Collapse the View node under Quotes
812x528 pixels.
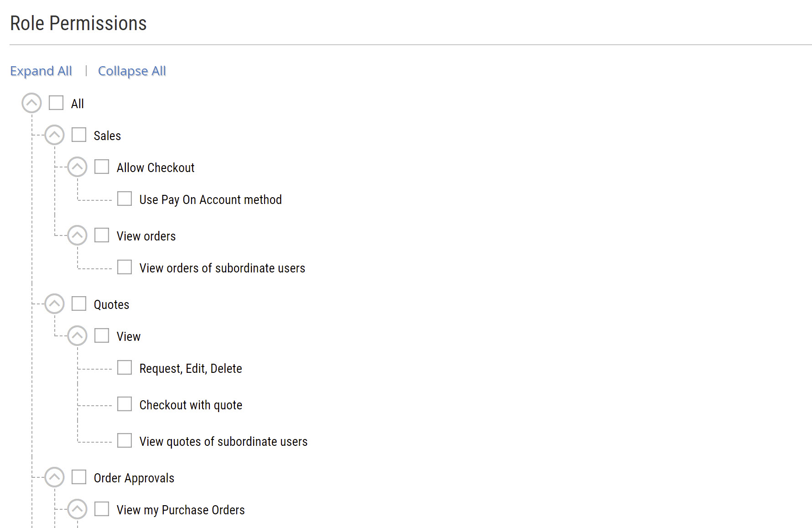pyautogui.click(x=77, y=336)
